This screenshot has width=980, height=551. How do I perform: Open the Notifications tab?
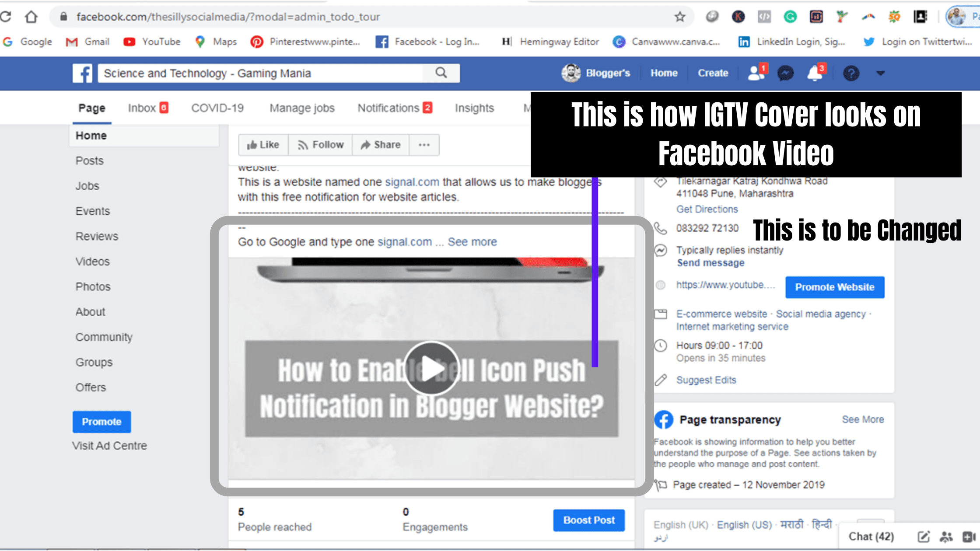[x=395, y=108]
